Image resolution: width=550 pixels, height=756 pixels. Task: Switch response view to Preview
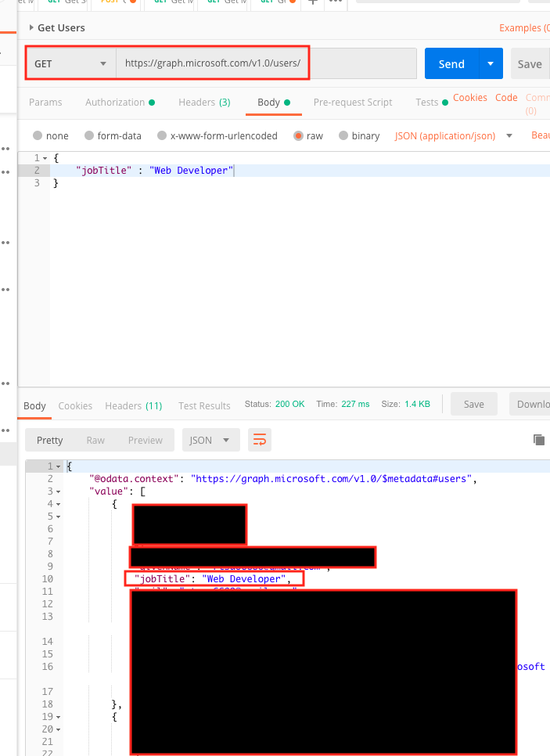pyautogui.click(x=145, y=440)
